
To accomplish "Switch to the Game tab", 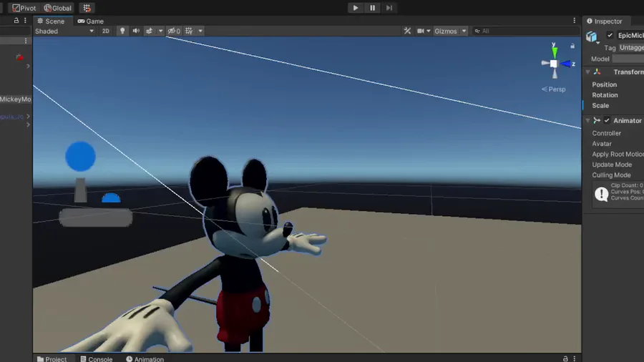I will (91, 21).
